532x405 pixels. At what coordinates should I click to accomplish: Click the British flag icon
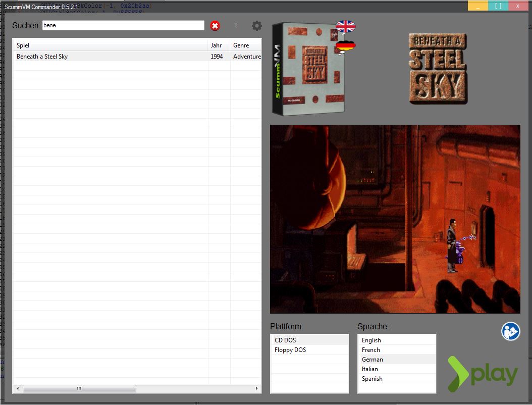click(345, 27)
